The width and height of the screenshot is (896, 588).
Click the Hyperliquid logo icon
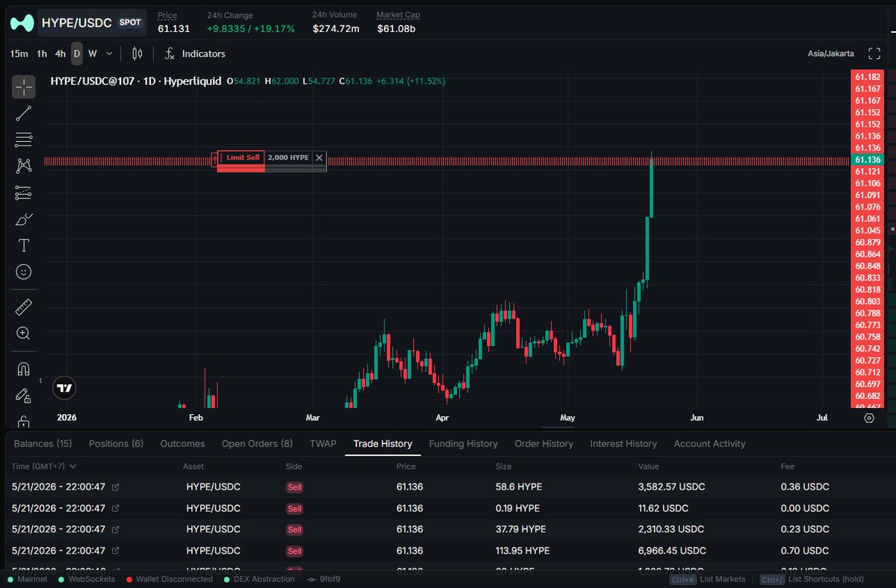coord(22,23)
